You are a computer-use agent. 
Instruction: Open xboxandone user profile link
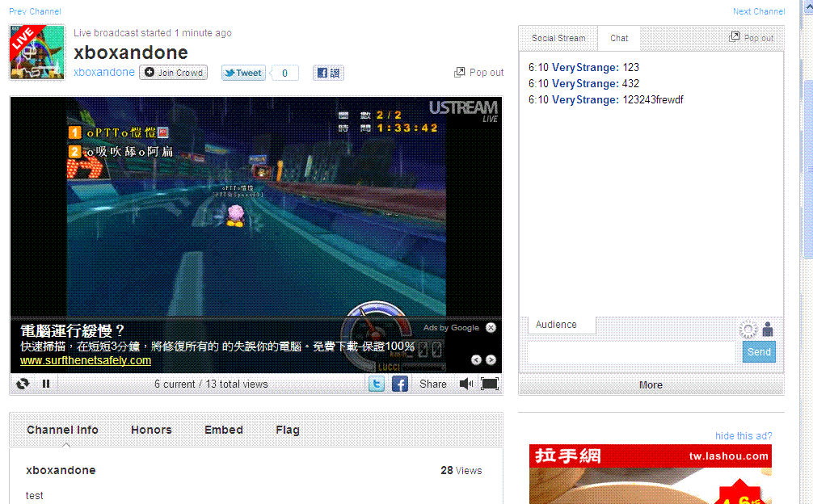pyautogui.click(x=104, y=73)
